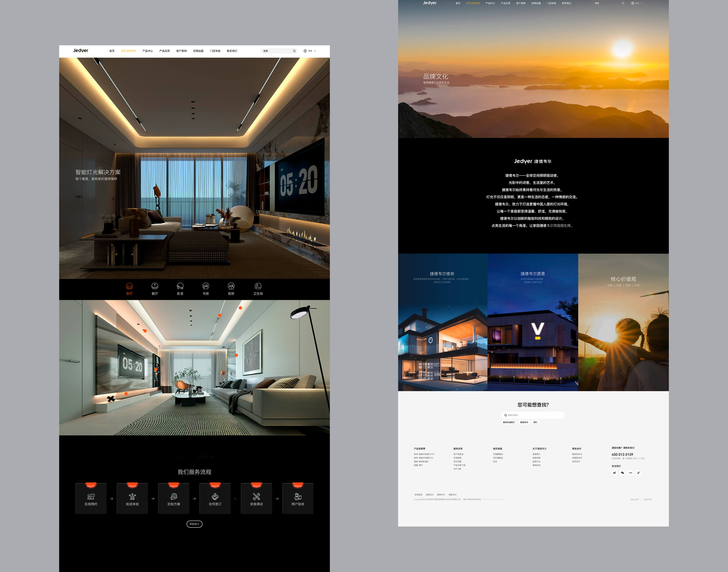728x572 pixels.
Task: Open the 产品手册下载 footer link
Action: coord(459,465)
